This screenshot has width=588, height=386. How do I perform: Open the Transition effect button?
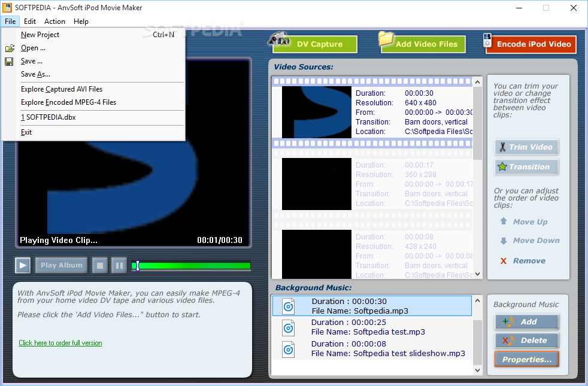click(526, 167)
